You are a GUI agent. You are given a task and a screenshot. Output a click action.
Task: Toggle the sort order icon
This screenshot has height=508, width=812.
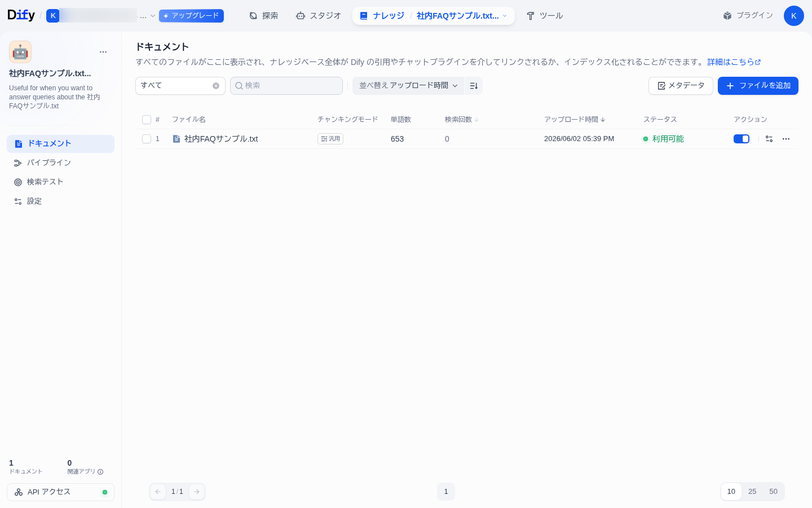coord(474,86)
